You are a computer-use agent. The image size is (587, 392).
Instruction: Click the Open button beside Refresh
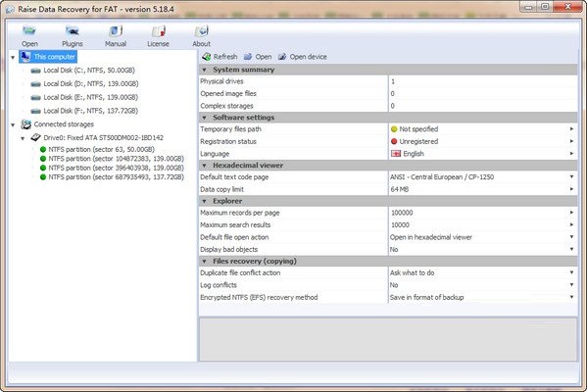point(258,57)
